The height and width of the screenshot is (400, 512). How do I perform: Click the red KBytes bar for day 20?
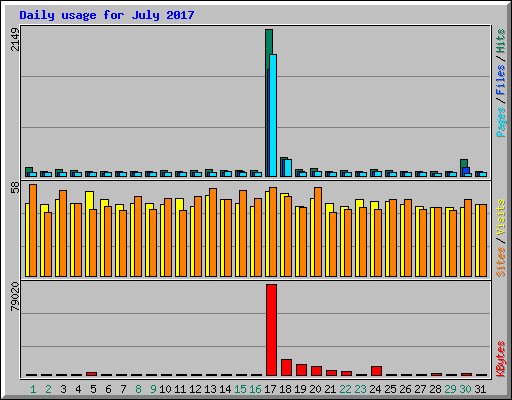316,371
